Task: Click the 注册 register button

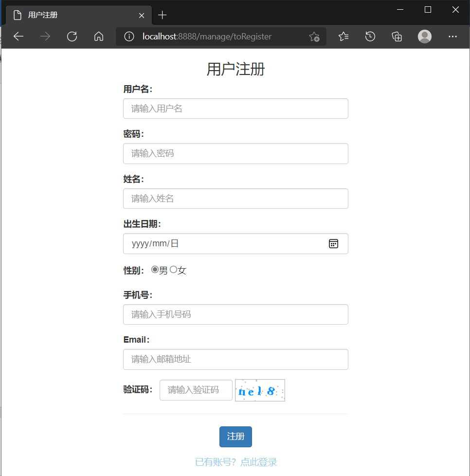Action: pos(235,437)
